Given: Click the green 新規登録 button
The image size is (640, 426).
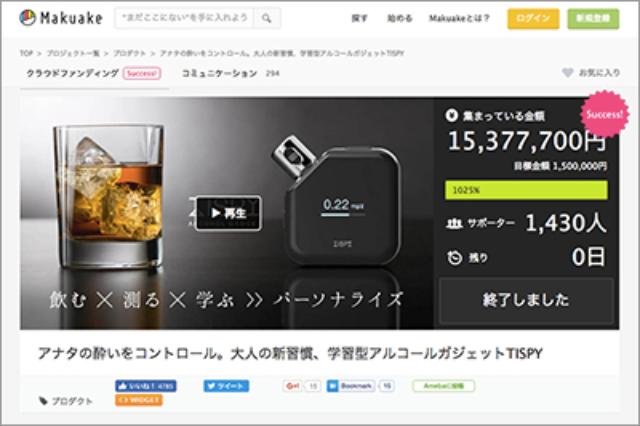Looking at the screenshot, I should (x=593, y=18).
